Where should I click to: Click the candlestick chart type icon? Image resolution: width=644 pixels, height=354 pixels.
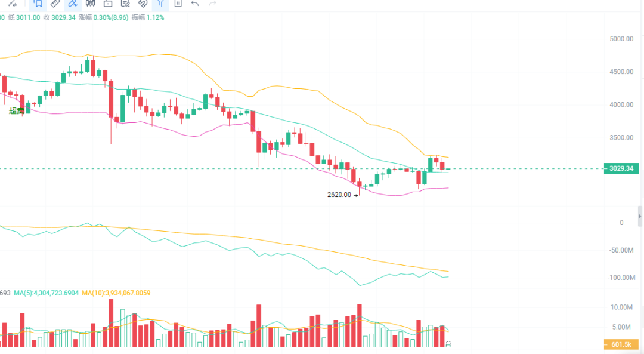[90, 4]
